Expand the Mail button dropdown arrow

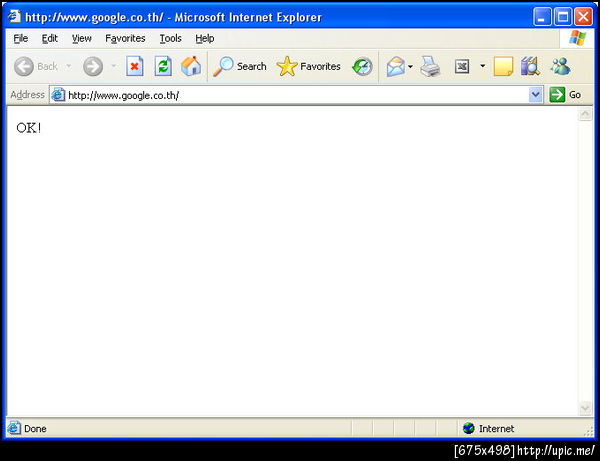coord(411,67)
